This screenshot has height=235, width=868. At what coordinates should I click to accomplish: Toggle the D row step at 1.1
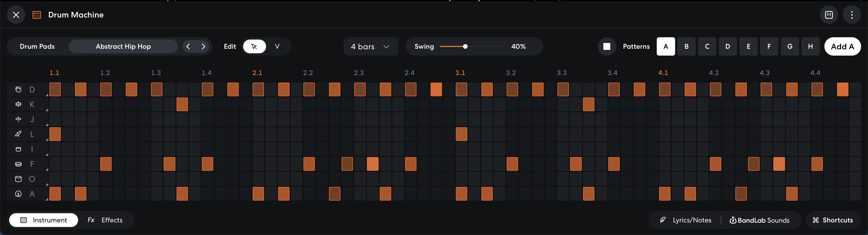(x=55, y=89)
